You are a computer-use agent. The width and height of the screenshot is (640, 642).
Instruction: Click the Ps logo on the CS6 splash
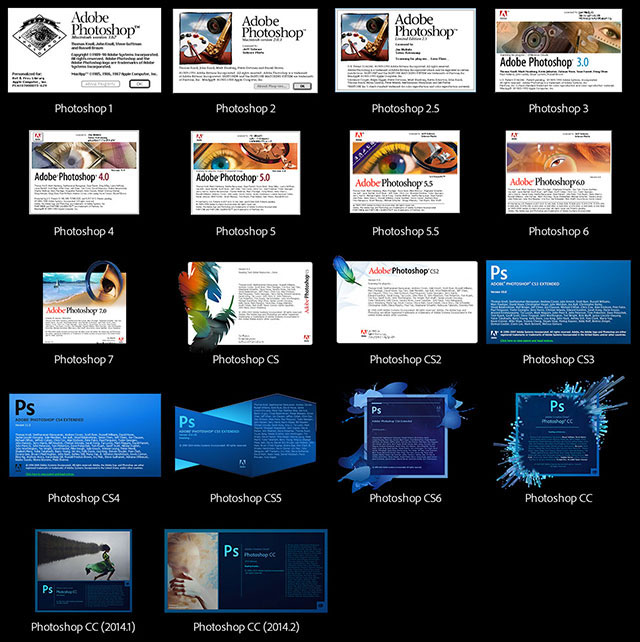click(x=376, y=410)
